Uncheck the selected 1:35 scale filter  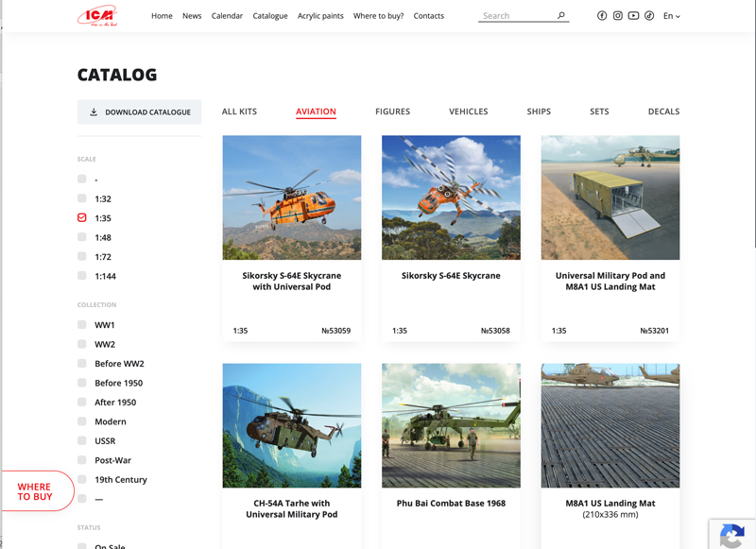point(82,217)
